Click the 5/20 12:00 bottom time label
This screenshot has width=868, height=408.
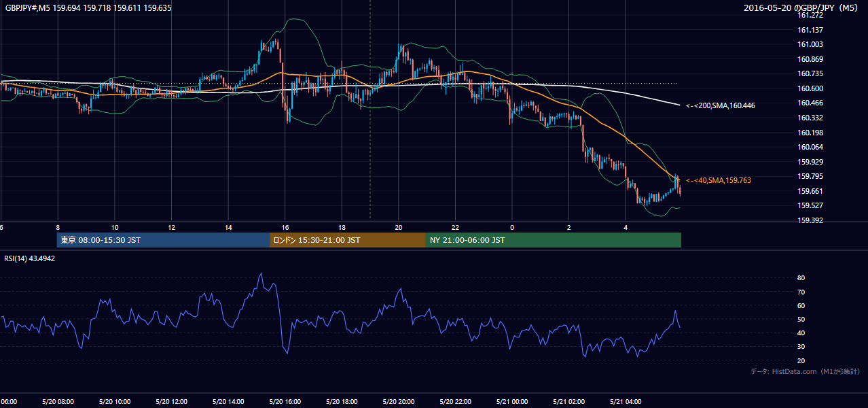tap(171, 401)
